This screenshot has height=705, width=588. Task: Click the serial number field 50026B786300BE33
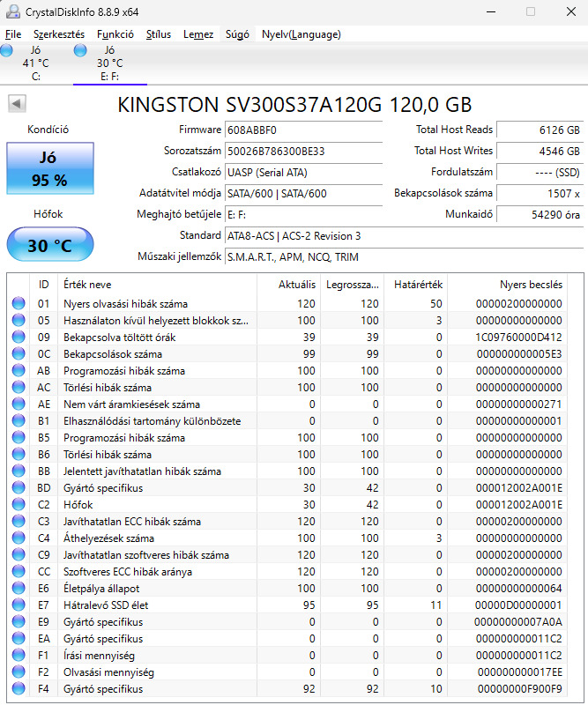(x=303, y=151)
